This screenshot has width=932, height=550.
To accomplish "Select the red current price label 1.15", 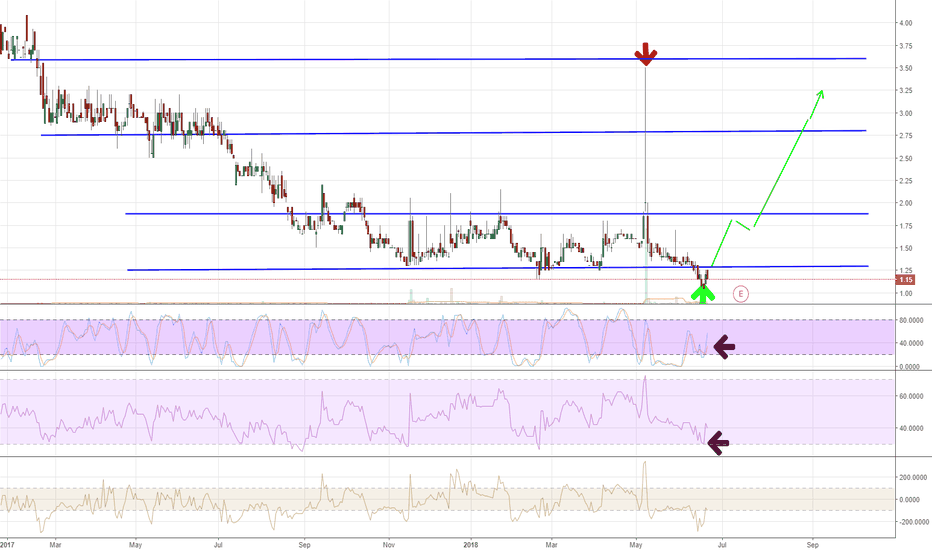I will click(906, 279).
